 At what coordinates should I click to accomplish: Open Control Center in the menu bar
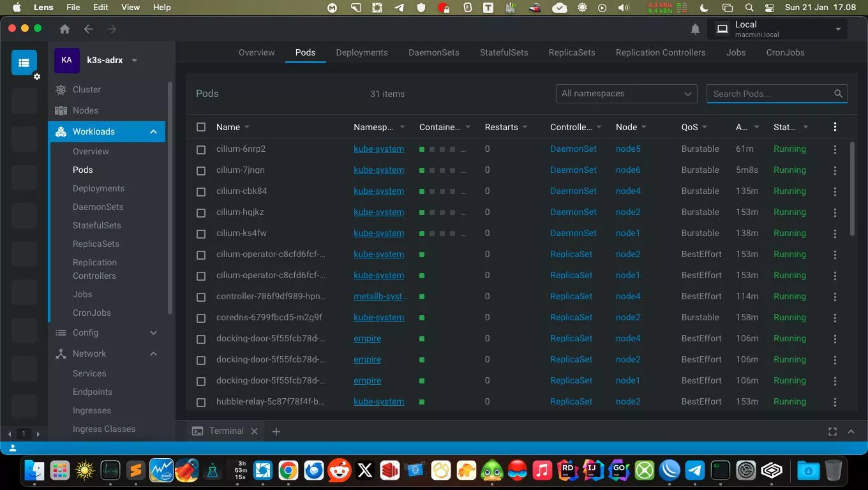(x=769, y=8)
